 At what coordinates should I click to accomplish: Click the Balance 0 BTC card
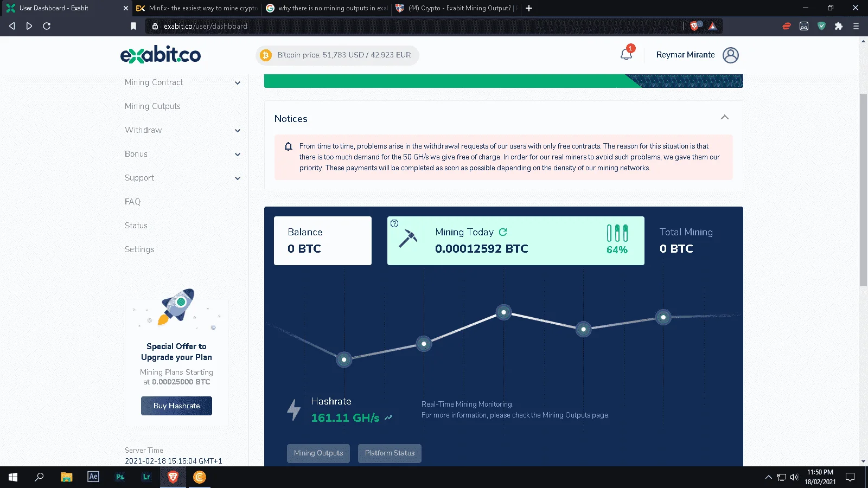[323, 241]
